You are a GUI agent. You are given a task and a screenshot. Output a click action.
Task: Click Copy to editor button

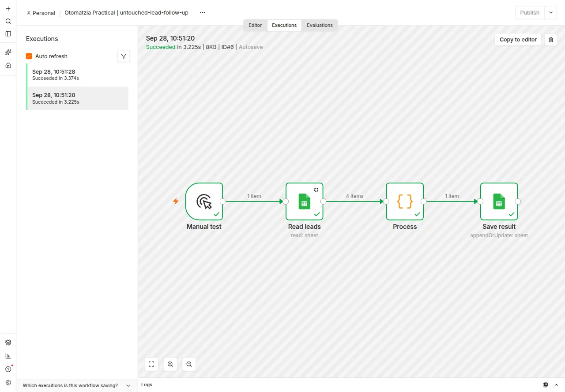point(518,40)
